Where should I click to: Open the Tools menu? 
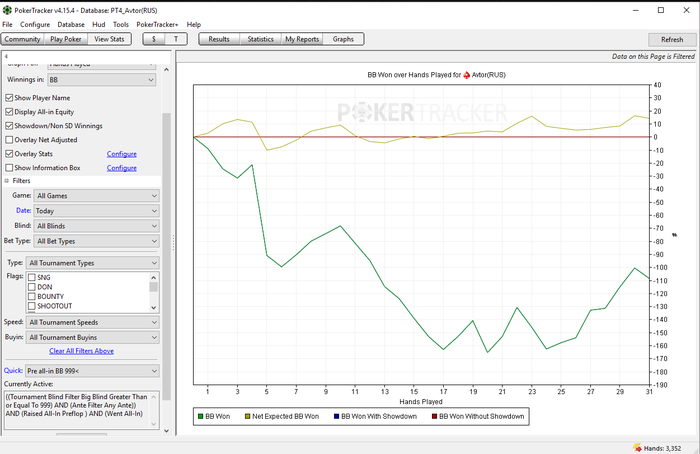121,25
